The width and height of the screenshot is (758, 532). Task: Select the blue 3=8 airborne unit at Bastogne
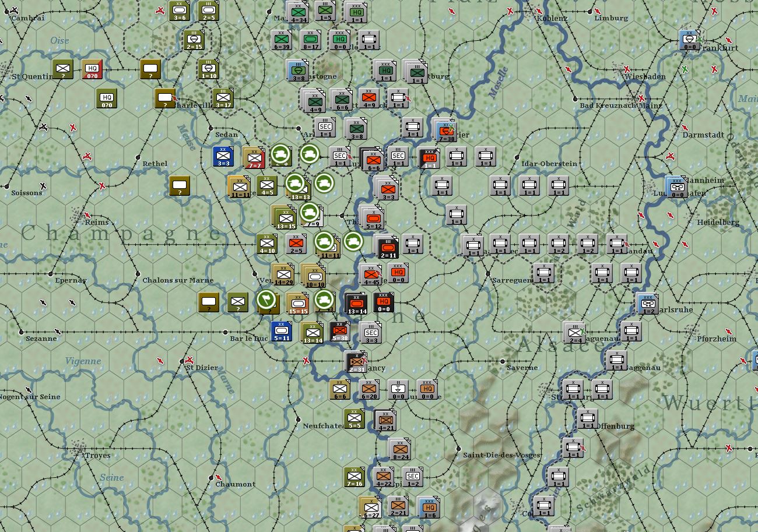[298, 71]
